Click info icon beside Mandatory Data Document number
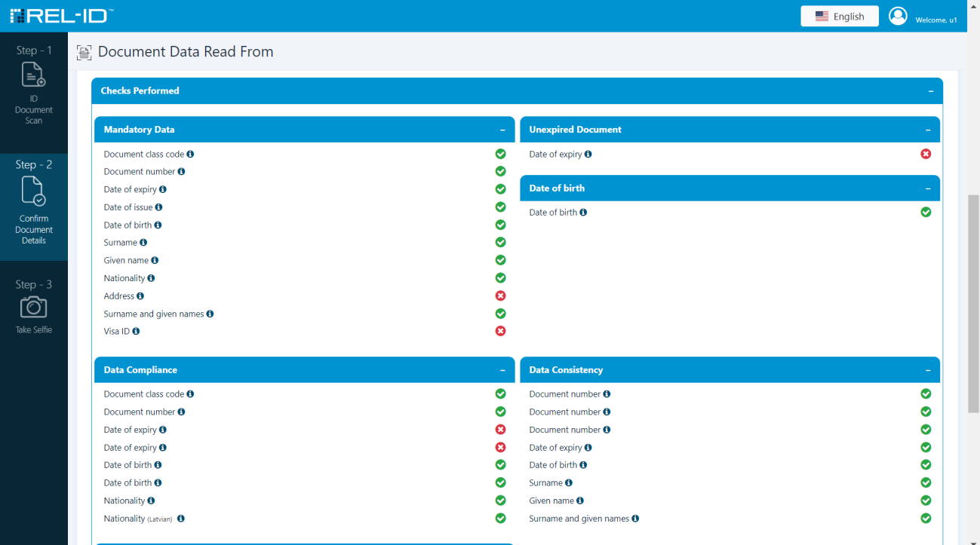The width and height of the screenshot is (980, 545). pos(181,172)
